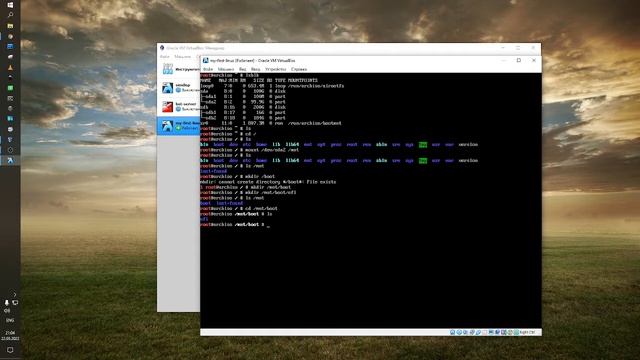The height and width of the screenshot is (360, 640).
Task: Open Windows Search from the taskbar
Action: click(x=10, y=15)
